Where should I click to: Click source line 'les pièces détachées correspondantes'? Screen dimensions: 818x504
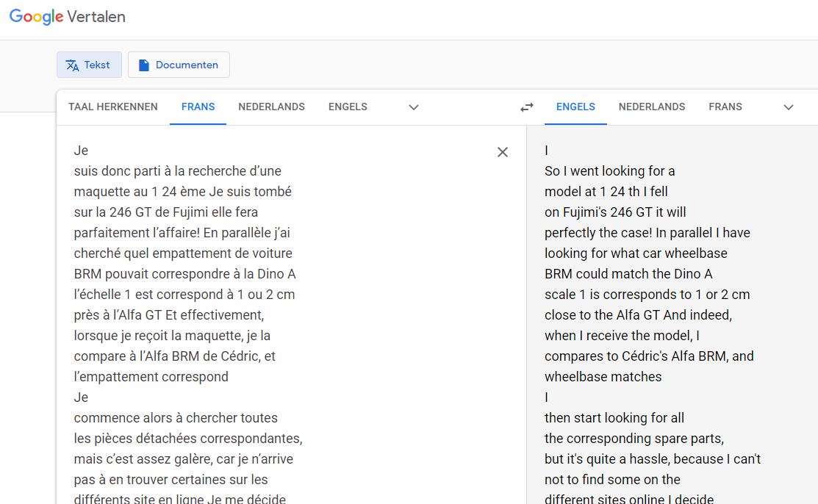coord(187,439)
